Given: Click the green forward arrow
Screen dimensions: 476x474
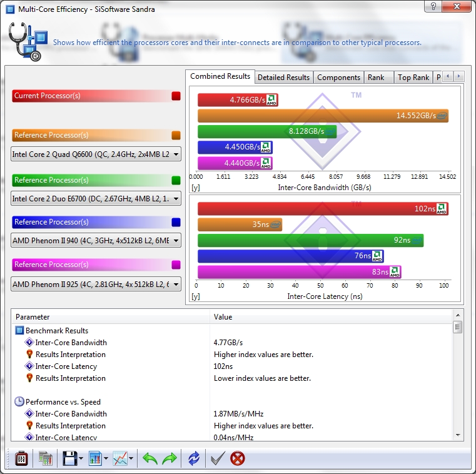Looking at the screenshot, I should 170,458.
